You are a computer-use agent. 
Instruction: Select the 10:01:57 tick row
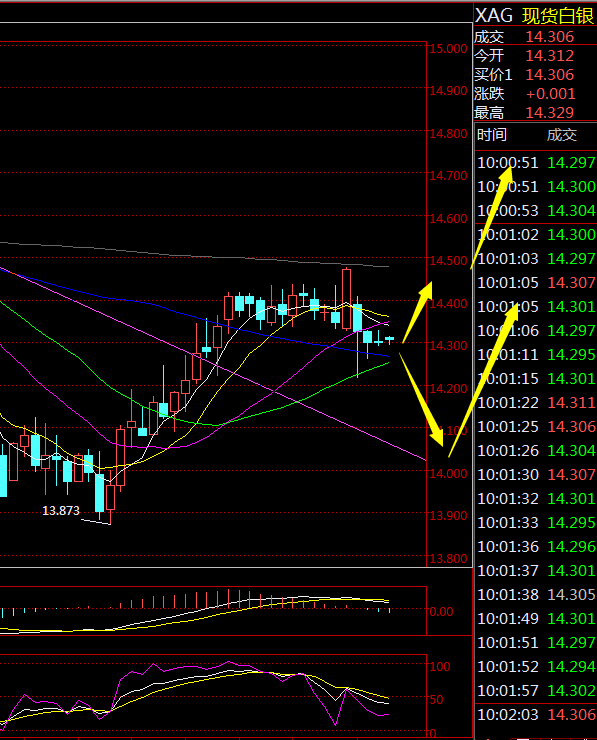click(x=536, y=691)
